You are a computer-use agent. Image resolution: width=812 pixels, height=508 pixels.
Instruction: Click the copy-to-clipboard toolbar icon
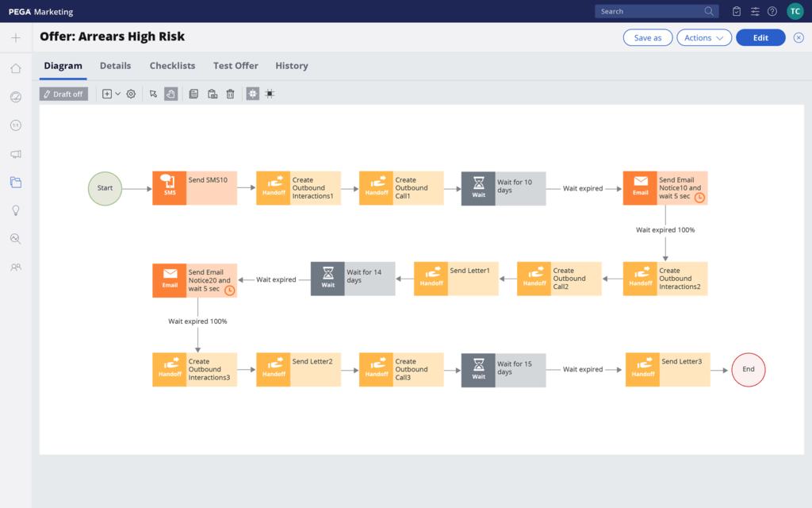point(212,94)
